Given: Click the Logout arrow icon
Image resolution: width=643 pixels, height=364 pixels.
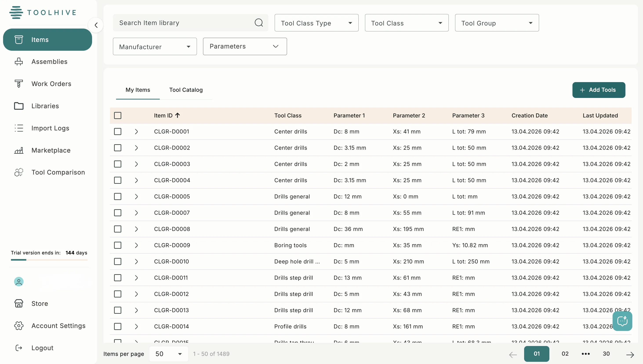Looking at the screenshot, I should click(x=19, y=348).
